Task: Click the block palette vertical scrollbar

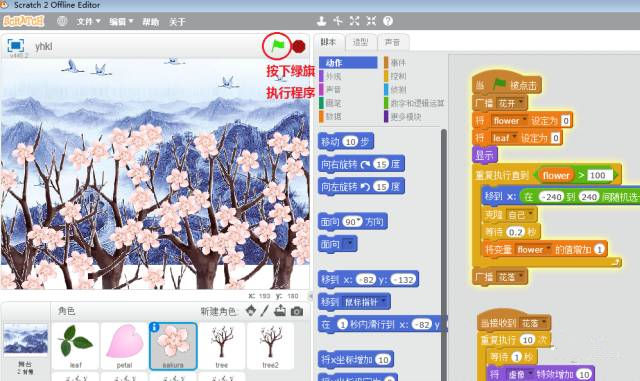Action: click(x=444, y=255)
